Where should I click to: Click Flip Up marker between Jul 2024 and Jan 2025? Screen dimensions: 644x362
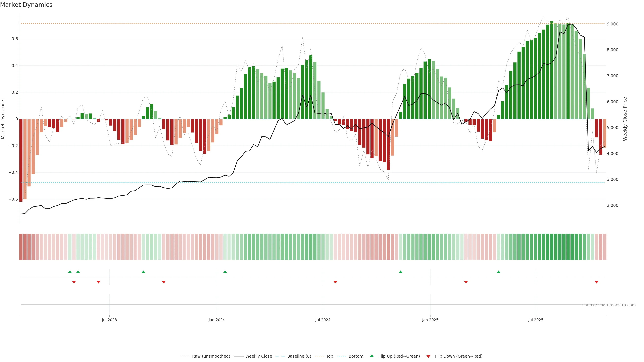tap(400, 272)
